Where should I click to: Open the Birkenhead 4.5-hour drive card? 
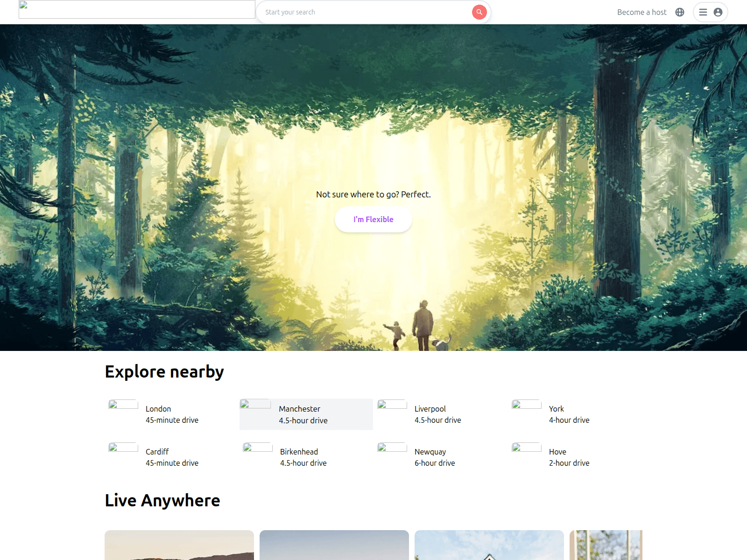coord(306,457)
